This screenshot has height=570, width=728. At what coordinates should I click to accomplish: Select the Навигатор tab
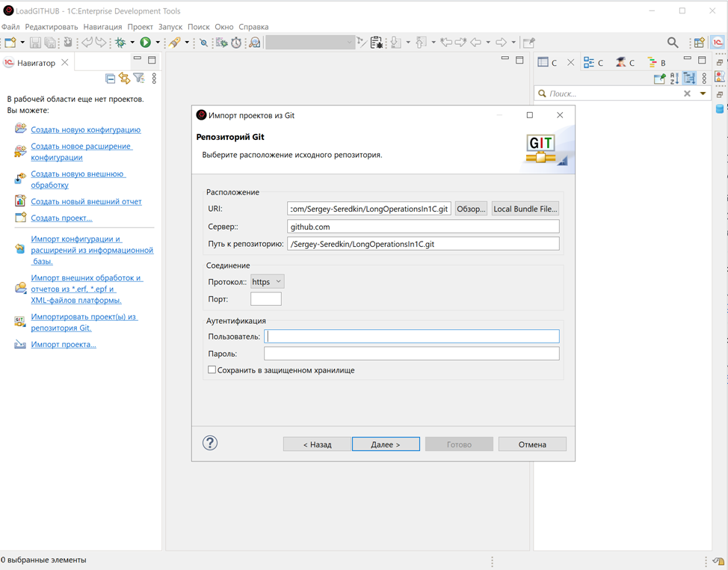(x=36, y=63)
